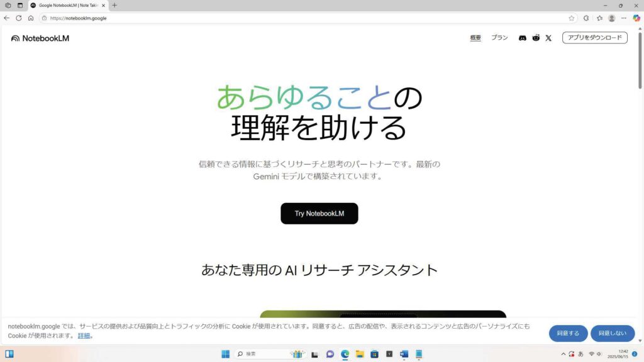Open a new tab with the plus icon
The image size is (644, 362).
[x=114, y=5]
